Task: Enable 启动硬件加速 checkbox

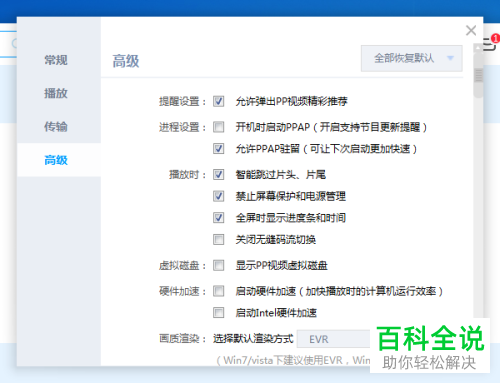Action: pyautogui.click(x=219, y=291)
